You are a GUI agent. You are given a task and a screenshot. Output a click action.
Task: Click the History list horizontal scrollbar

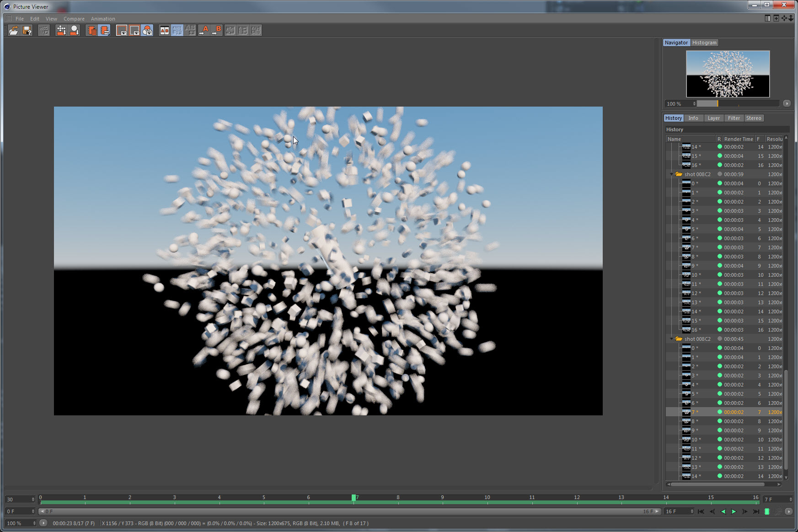(718, 484)
